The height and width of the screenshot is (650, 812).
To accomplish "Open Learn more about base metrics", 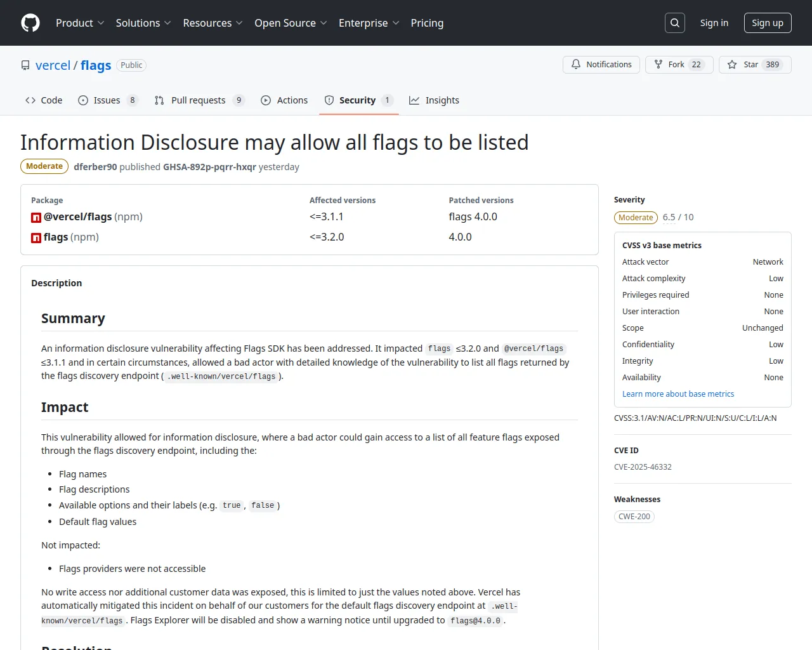I will [678, 394].
